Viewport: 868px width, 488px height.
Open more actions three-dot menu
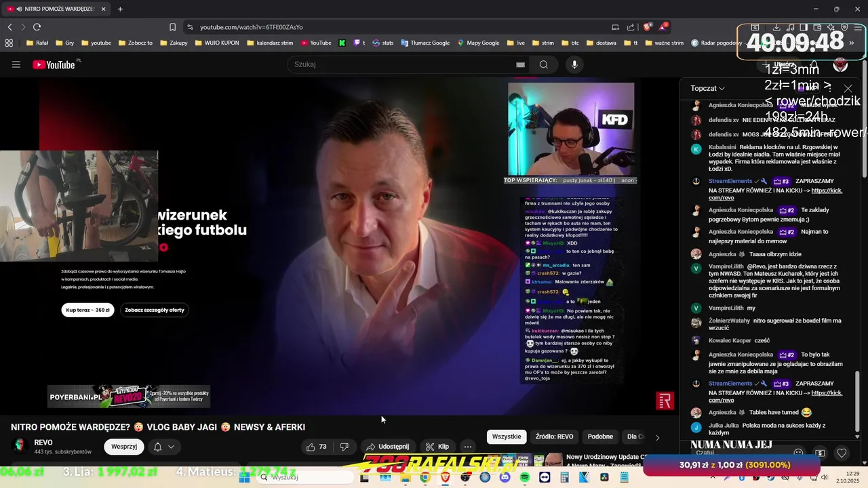click(467, 447)
